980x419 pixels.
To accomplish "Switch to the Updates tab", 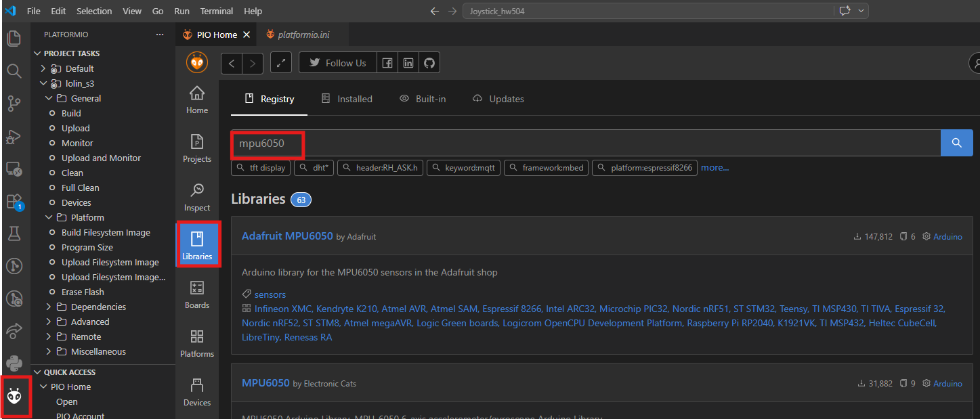I will pos(498,99).
